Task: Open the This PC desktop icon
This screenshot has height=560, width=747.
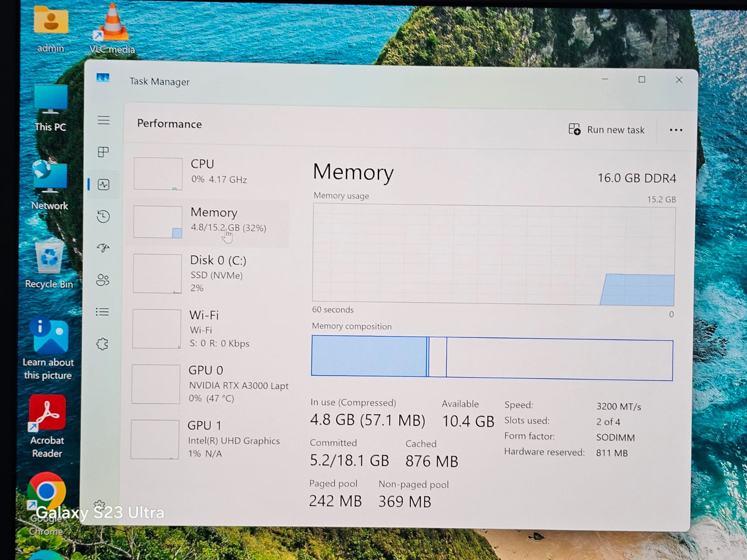Action: point(50,108)
